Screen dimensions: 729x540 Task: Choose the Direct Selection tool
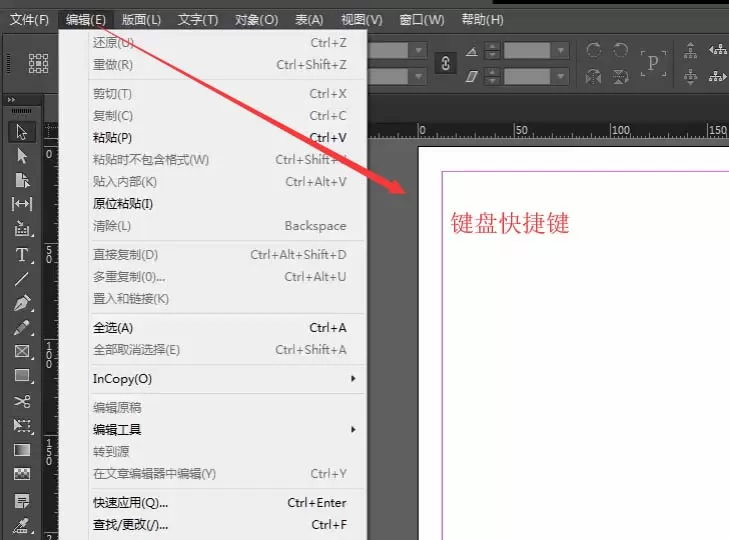(x=21, y=156)
